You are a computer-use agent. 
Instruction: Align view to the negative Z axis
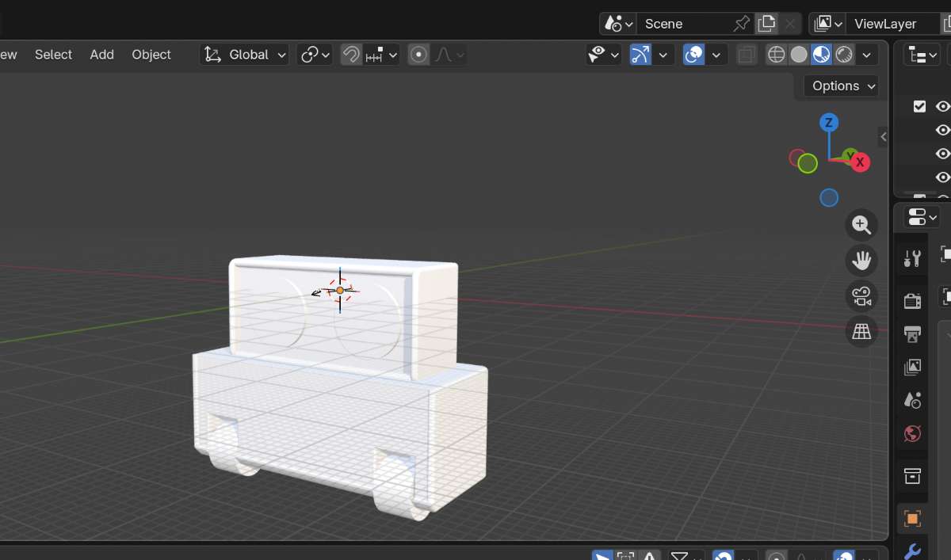point(829,198)
